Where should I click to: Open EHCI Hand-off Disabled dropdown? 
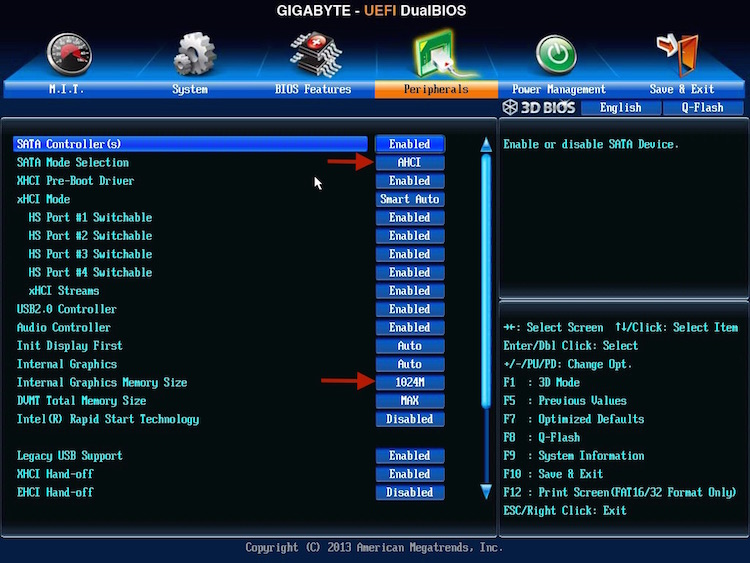pyautogui.click(x=410, y=492)
